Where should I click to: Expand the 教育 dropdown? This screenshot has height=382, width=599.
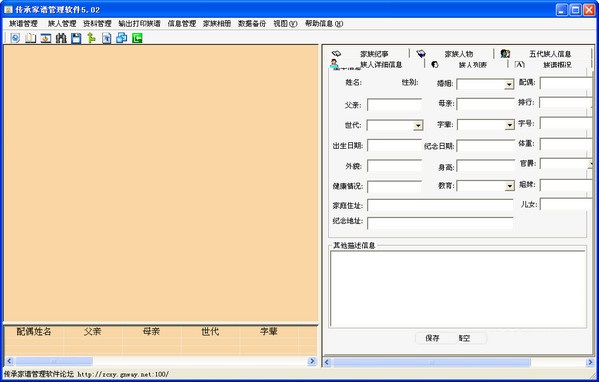click(510, 186)
